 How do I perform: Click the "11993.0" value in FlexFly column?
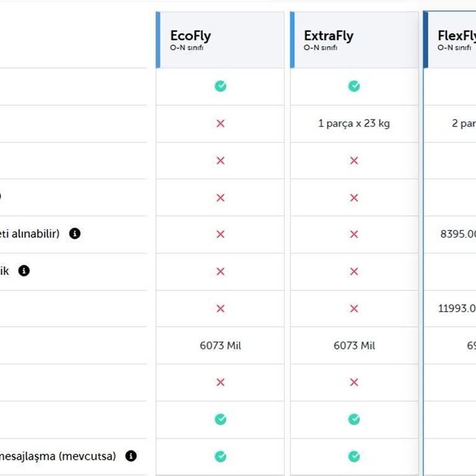coord(457,308)
